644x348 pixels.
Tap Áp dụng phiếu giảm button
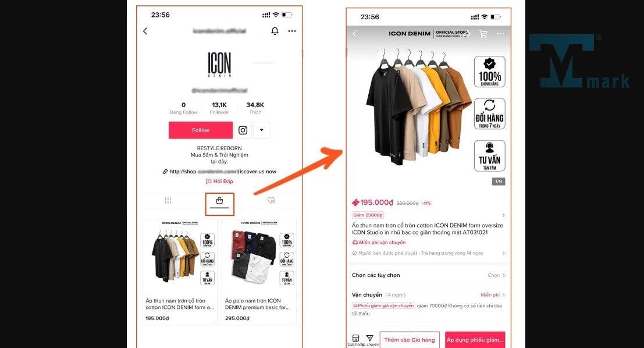[x=475, y=340]
